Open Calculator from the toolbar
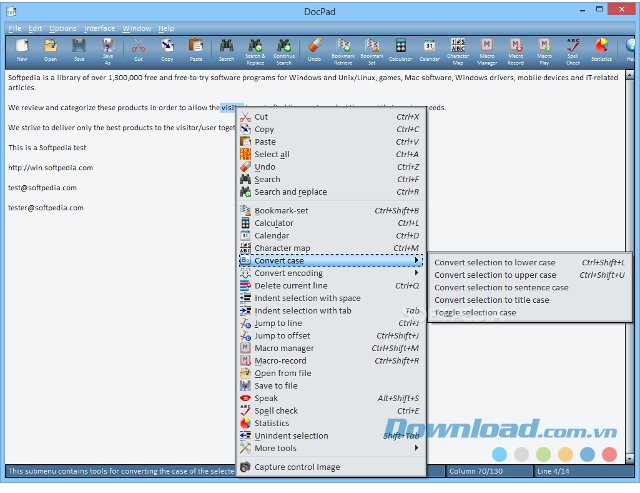Viewport: 640px width, 493px height. (400, 49)
